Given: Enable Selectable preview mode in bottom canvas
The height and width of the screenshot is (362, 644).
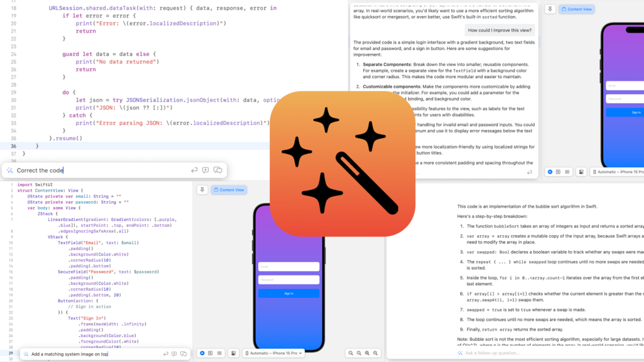Looking at the screenshot, I should coord(210,353).
